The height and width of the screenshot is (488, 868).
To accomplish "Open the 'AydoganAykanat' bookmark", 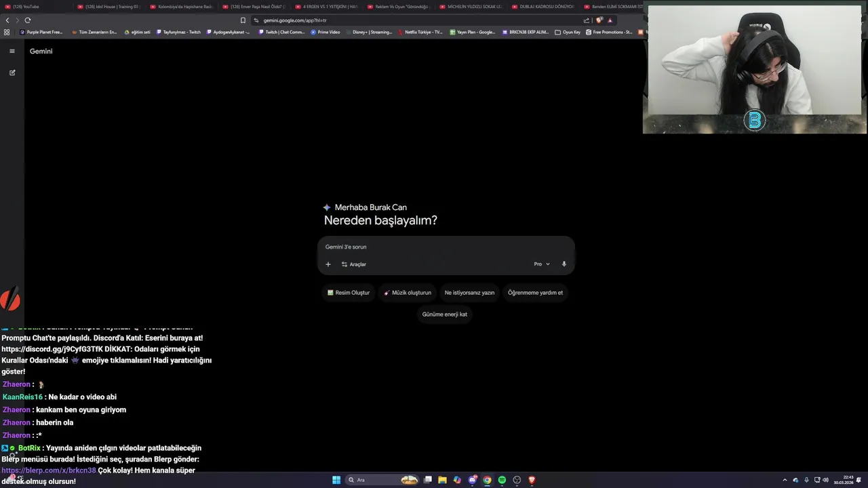I will point(229,32).
